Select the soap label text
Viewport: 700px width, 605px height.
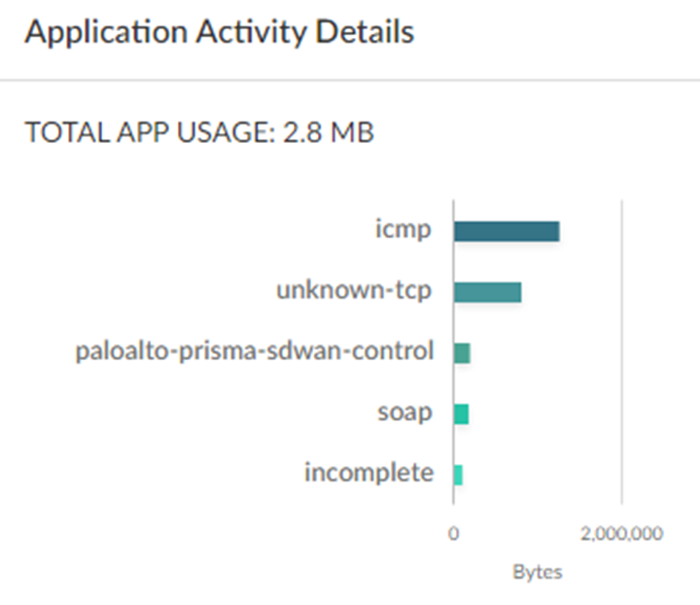coord(404,412)
